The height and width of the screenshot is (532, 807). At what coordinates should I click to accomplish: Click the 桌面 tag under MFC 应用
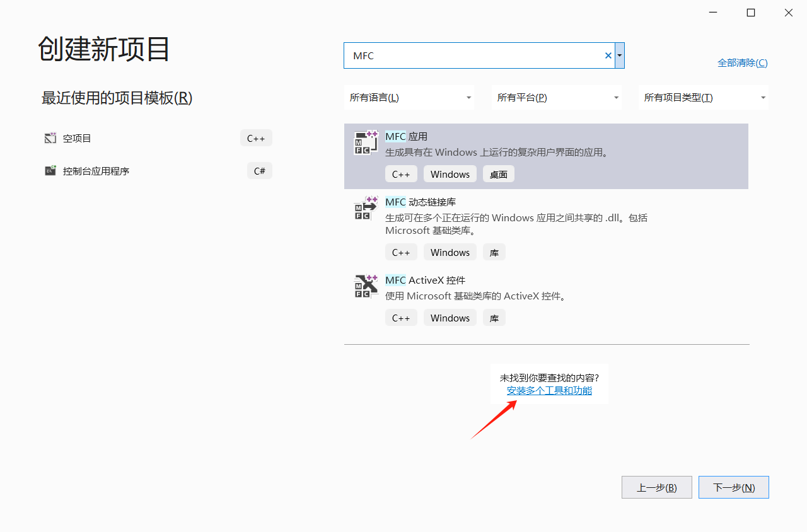click(x=499, y=174)
